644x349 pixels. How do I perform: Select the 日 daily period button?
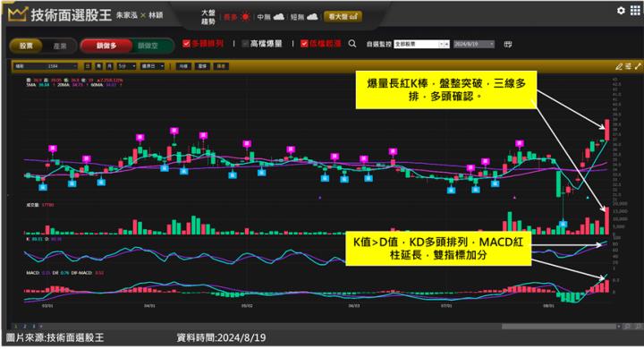tap(88, 66)
